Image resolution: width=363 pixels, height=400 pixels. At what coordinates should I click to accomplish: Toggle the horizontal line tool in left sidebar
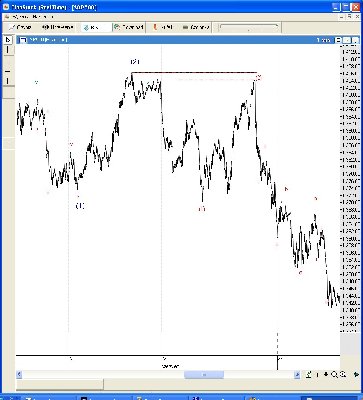click(x=8, y=71)
